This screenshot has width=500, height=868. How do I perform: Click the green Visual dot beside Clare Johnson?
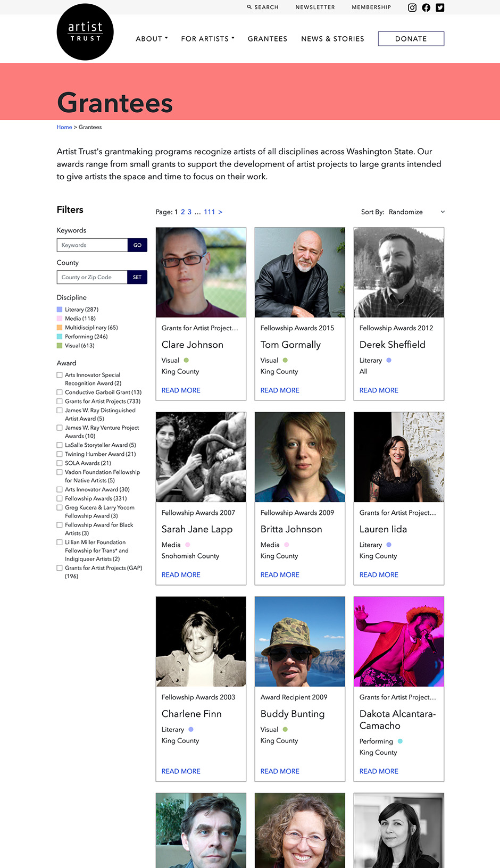tap(186, 360)
